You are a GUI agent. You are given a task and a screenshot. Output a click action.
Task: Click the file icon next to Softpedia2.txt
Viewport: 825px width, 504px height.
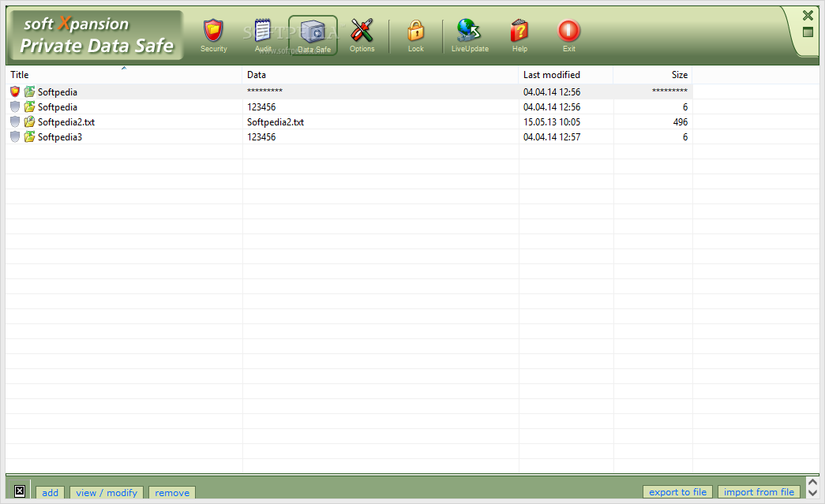(x=29, y=122)
